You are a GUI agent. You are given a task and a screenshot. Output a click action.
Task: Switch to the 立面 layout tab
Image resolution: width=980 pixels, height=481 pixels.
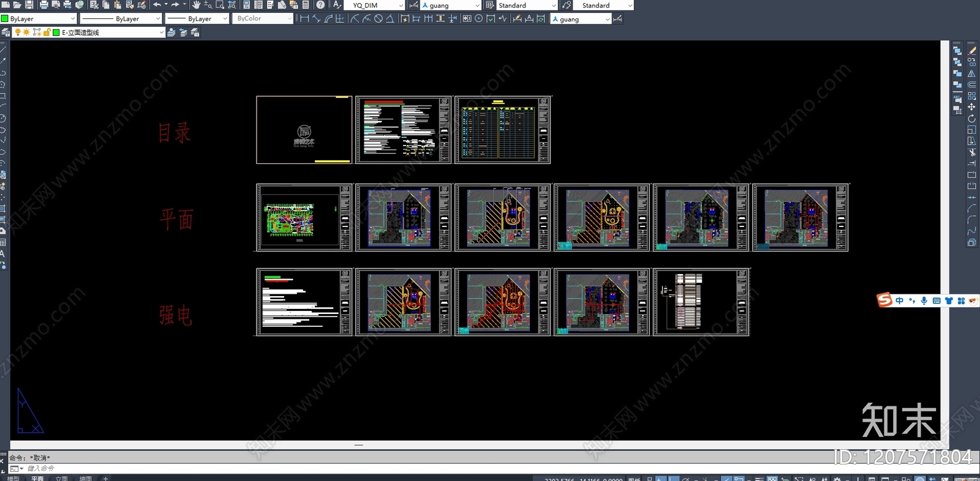click(x=61, y=478)
